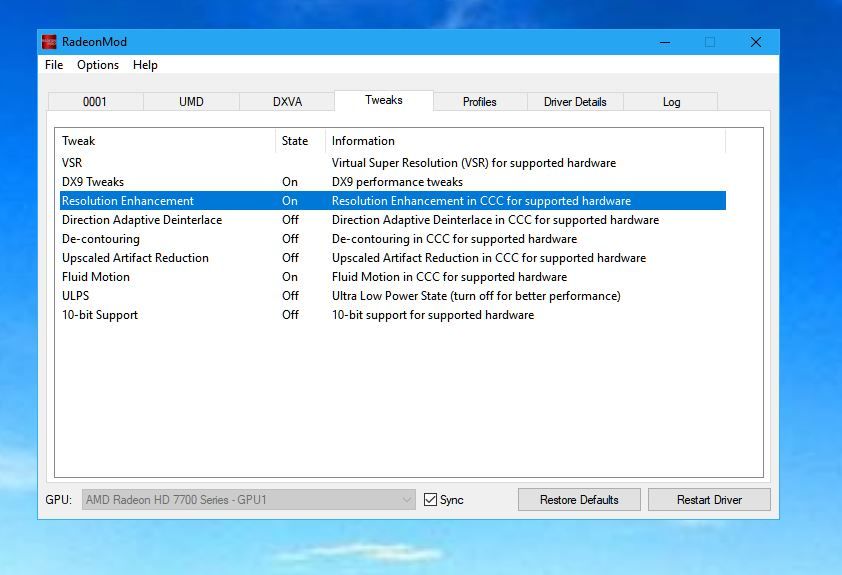Image resolution: width=842 pixels, height=575 pixels.
Task: Open the Options menu
Action: point(98,65)
